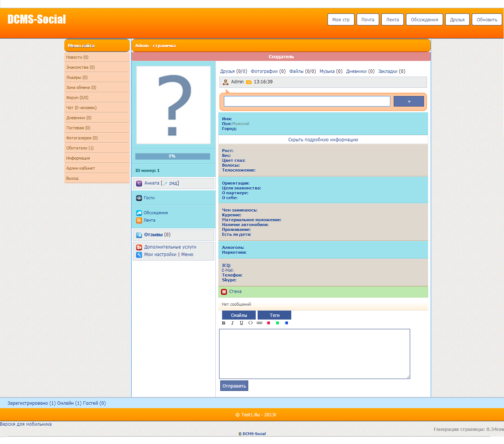The image size is (504, 444).
Task: Click the Отзывы icon
Action: (139, 235)
